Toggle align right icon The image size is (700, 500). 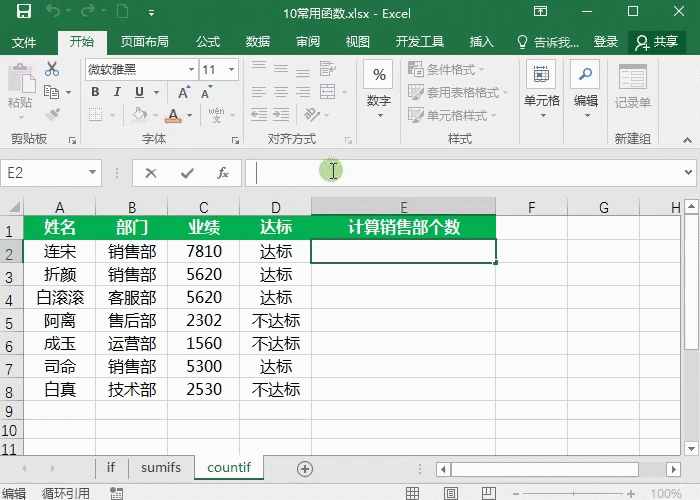click(x=303, y=92)
